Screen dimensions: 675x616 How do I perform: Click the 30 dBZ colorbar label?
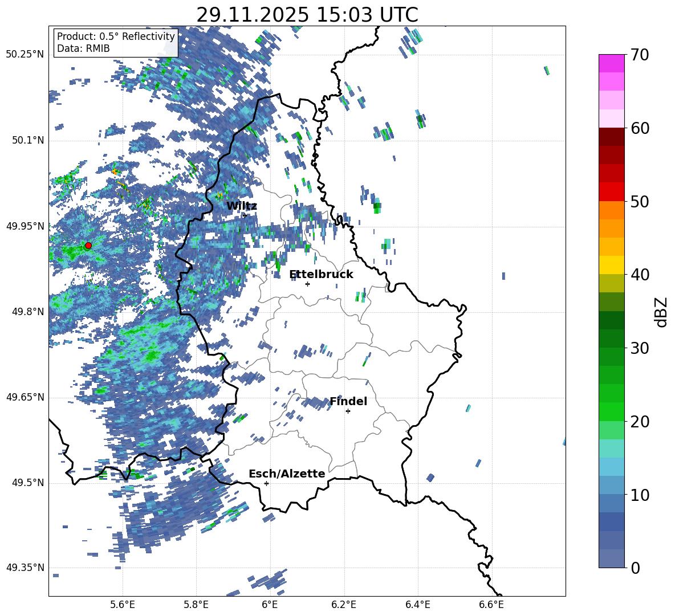[x=639, y=348]
